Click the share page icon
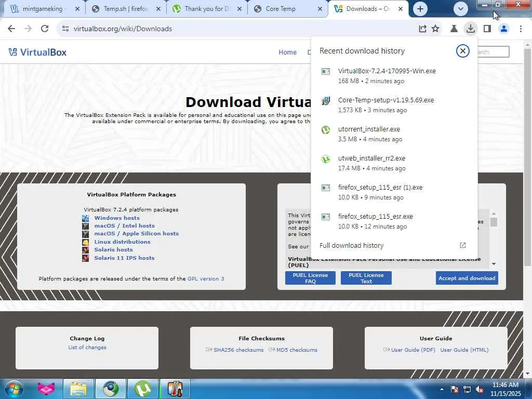Image resolution: width=532 pixels, height=399 pixels. tap(422, 29)
